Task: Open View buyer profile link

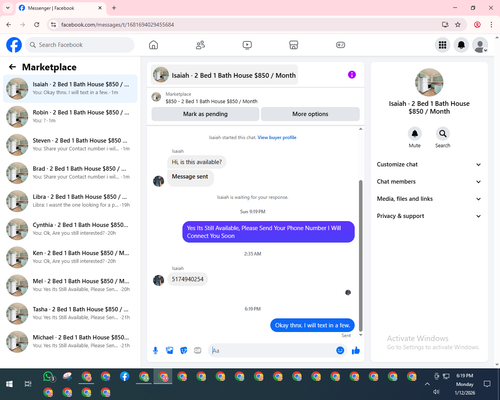Action: click(277, 137)
